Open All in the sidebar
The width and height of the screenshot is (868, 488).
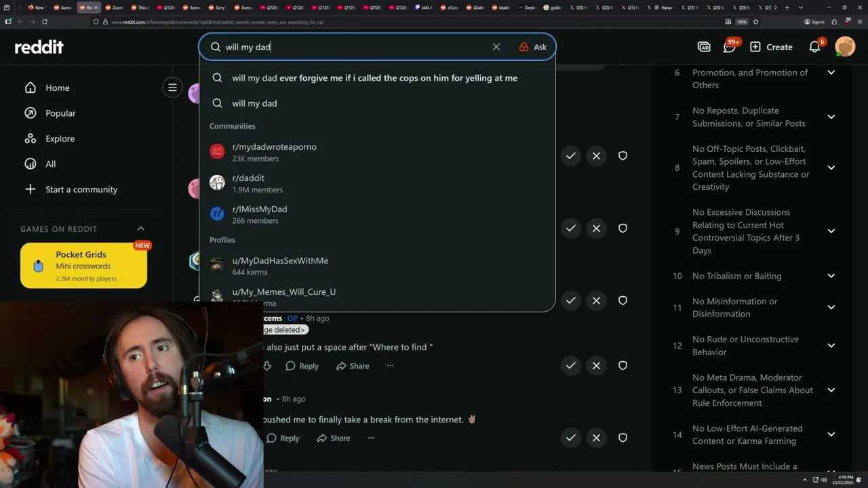point(40,164)
